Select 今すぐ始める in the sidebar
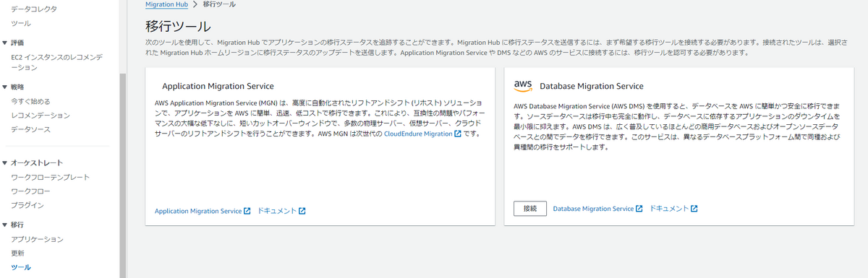This screenshot has height=278, width=868. coord(31,101)
